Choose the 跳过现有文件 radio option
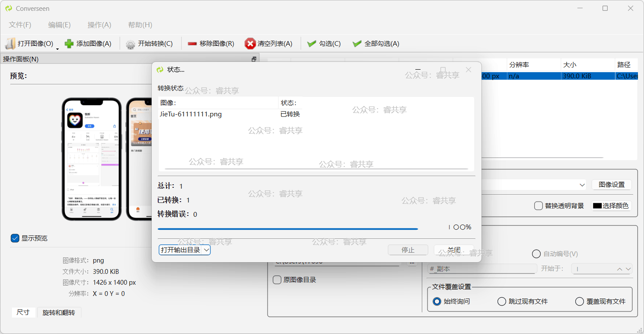 tap(502, 302)
